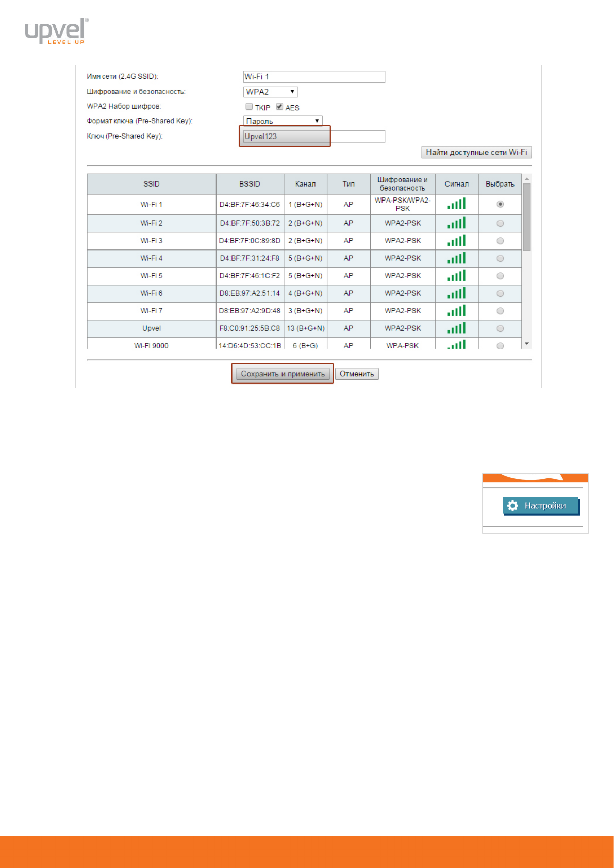Click the Канал column header

pos(305,184)
